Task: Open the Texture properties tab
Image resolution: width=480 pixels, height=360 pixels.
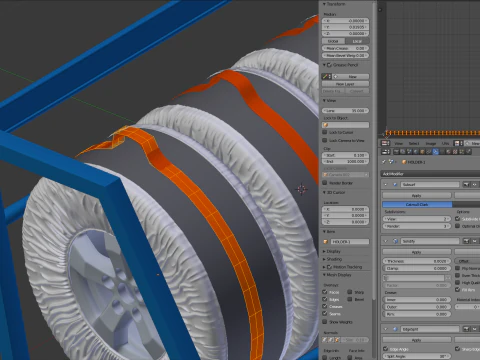Action: coord(455,151)
